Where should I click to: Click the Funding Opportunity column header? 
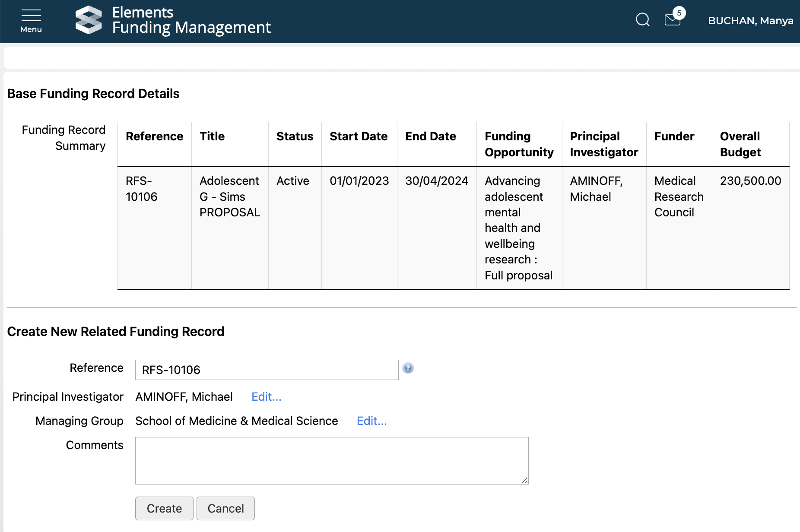pos(519,144)
